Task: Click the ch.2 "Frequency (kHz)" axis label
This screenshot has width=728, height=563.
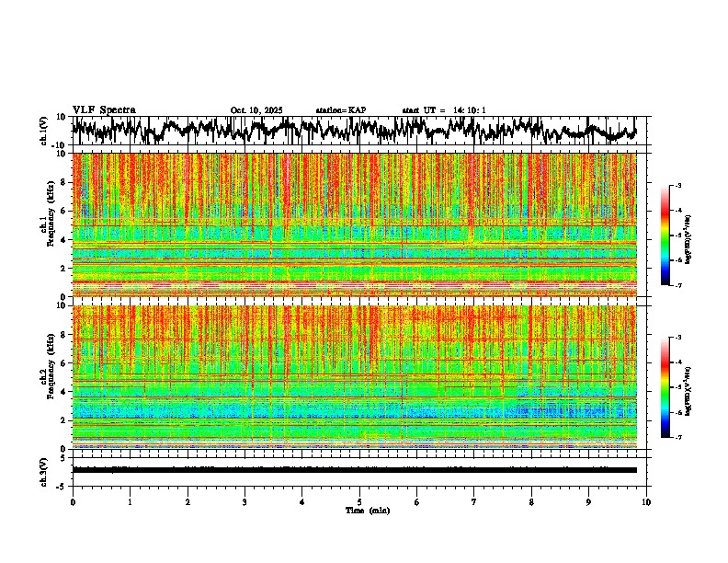Action: point(51,366)
